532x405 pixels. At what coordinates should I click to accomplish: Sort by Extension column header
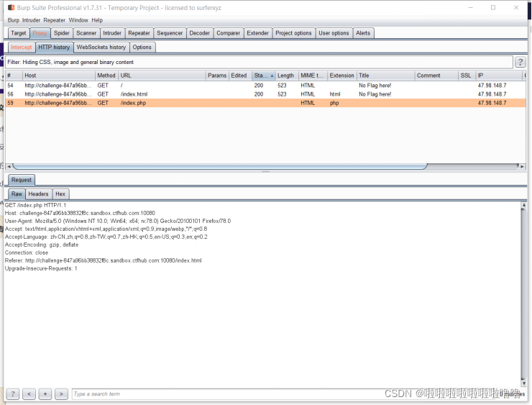click(x=342, y=76)
